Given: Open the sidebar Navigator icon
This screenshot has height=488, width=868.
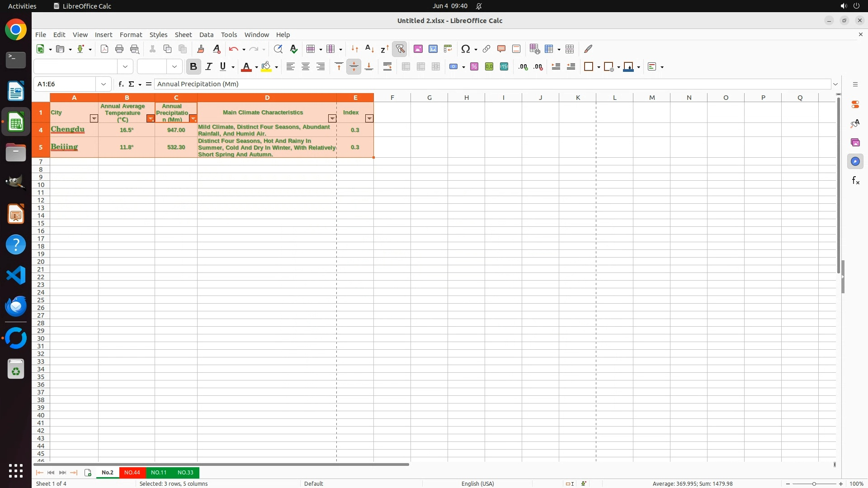Looking at the screenshot, I should [x=855, y=161].
